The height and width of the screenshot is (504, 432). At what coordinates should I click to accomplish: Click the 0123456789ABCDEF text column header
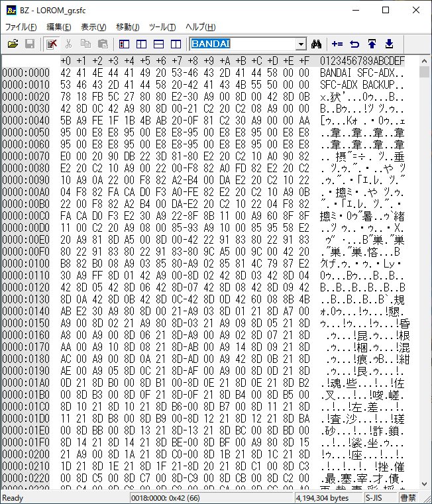click(x=362, y=61)
